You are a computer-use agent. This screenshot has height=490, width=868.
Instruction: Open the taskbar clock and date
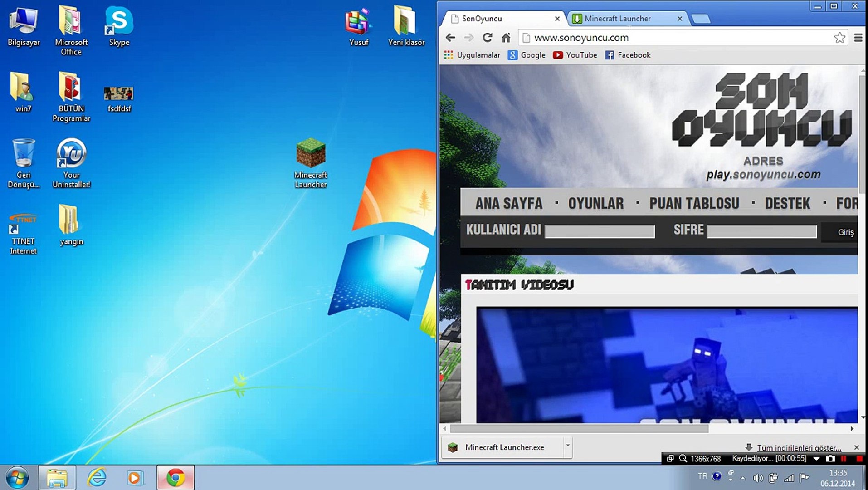tap(838, 478)
